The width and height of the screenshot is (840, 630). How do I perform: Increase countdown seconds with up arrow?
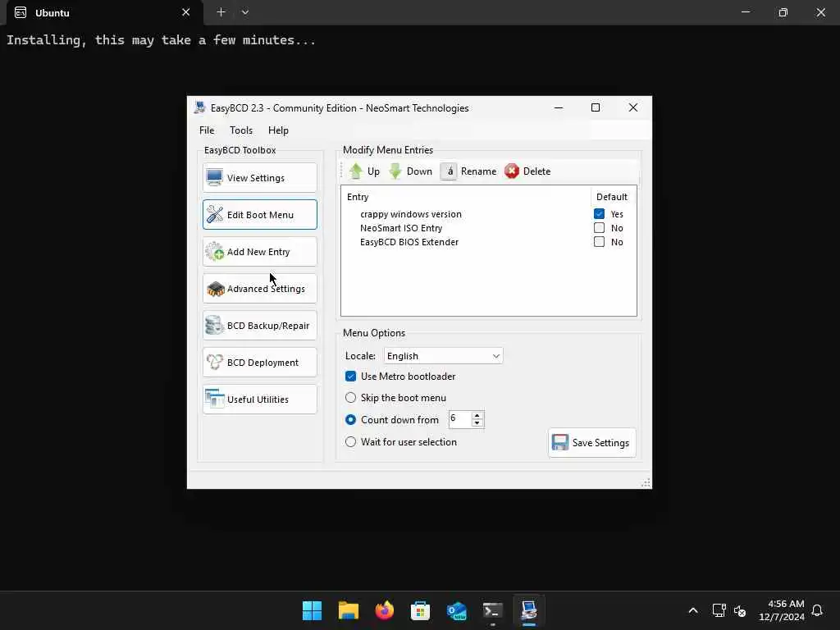pos(477,416)
